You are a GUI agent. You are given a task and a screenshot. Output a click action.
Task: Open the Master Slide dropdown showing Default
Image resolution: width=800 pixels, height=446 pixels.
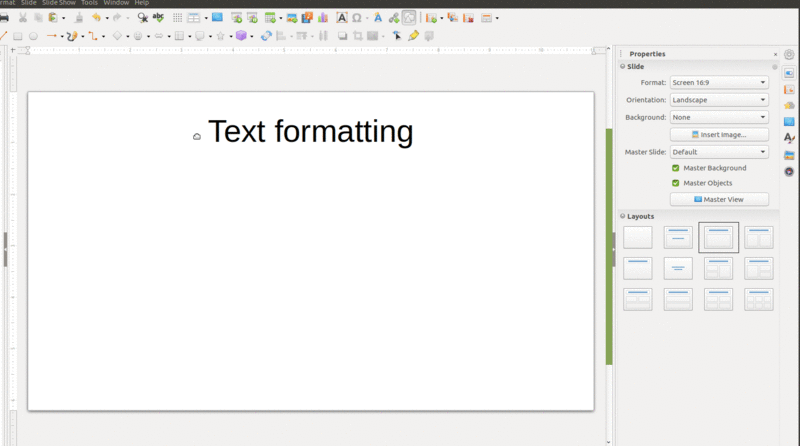(719, 152)
